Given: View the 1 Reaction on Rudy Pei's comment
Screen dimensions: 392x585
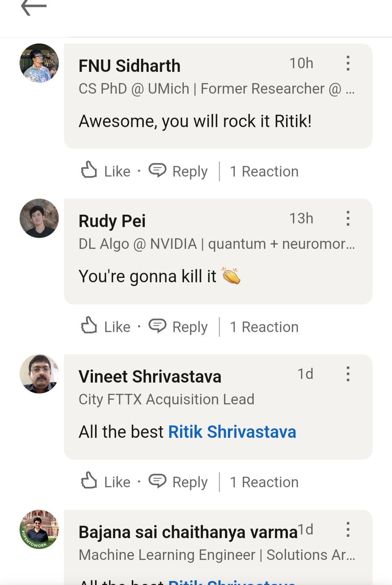Looking at the screenshot, I should (x=264, y=327).
